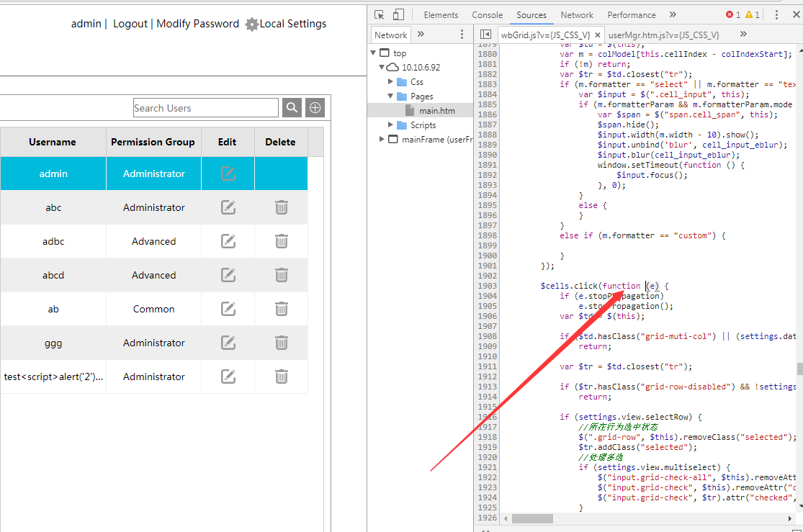Viewport: 803px width, 532px height.
Task: Collapse the Pages folder
Action: point(390,96)
